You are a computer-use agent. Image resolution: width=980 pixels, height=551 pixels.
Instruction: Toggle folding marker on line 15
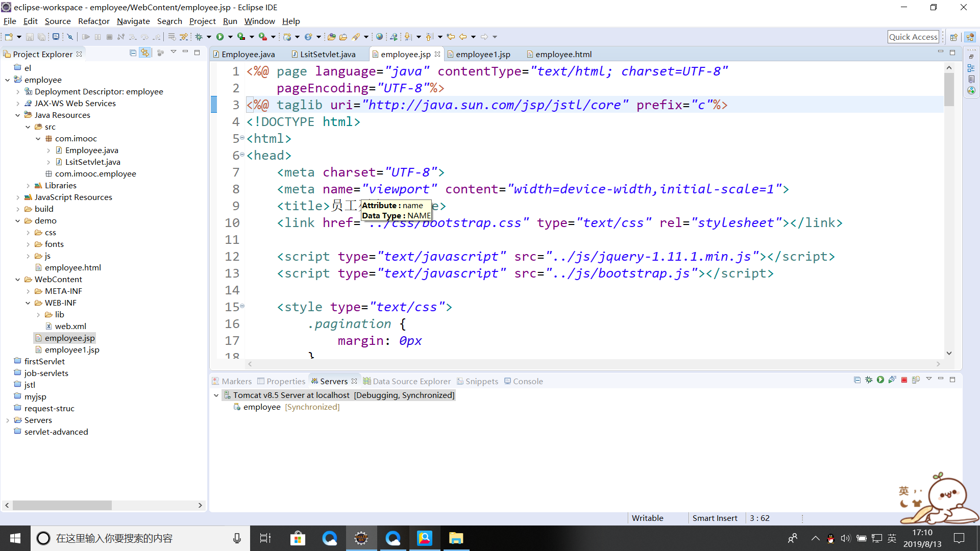click(x=242, y=306)
